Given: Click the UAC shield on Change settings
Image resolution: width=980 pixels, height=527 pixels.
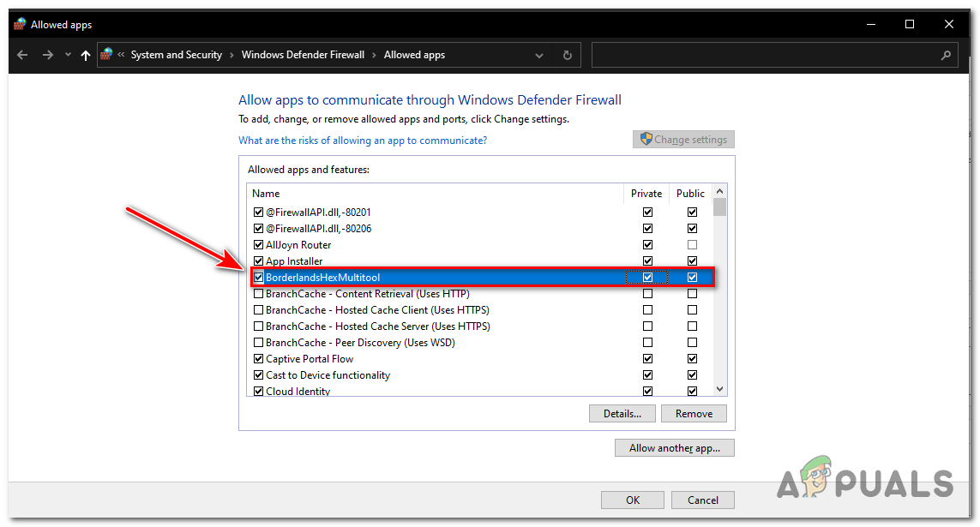Looking at the screenshot, I should pos(645,139).
